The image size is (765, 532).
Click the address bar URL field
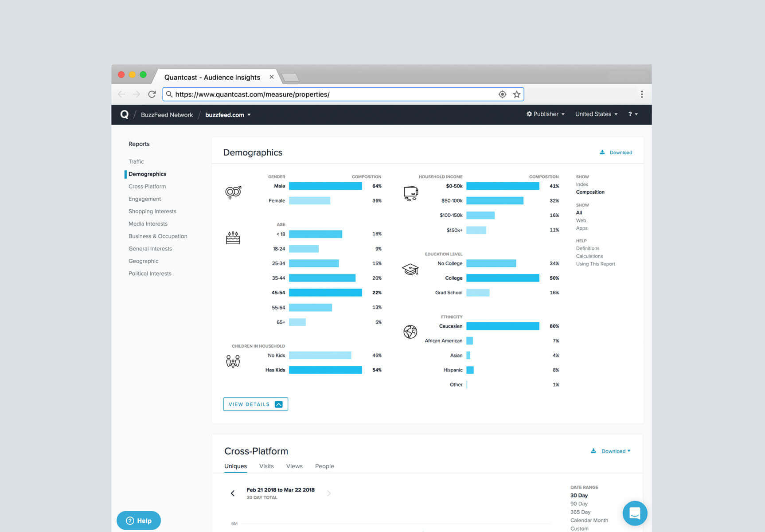pos(343,94)
